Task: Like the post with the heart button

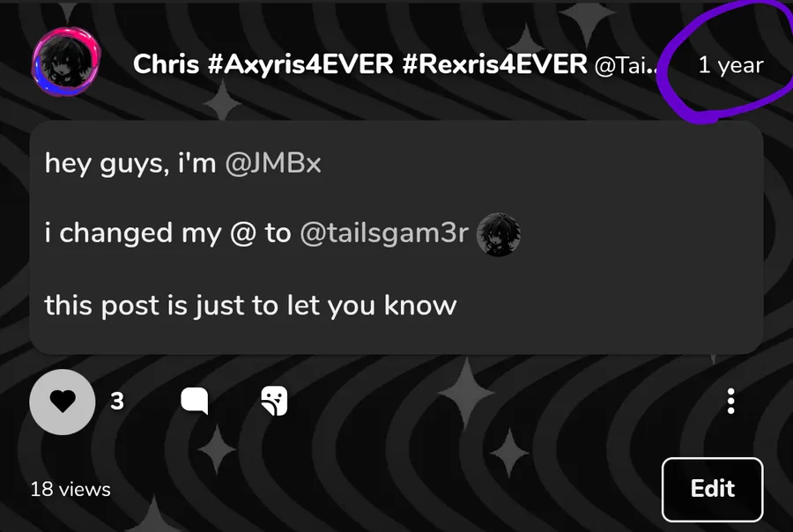Action: click(x=63, y=402)
